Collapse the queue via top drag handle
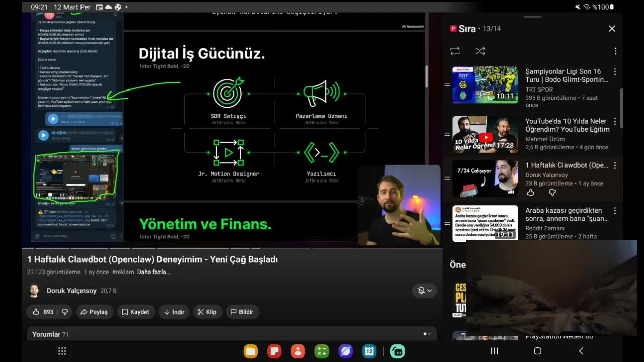644x362 pixels. tap(533, 17)
